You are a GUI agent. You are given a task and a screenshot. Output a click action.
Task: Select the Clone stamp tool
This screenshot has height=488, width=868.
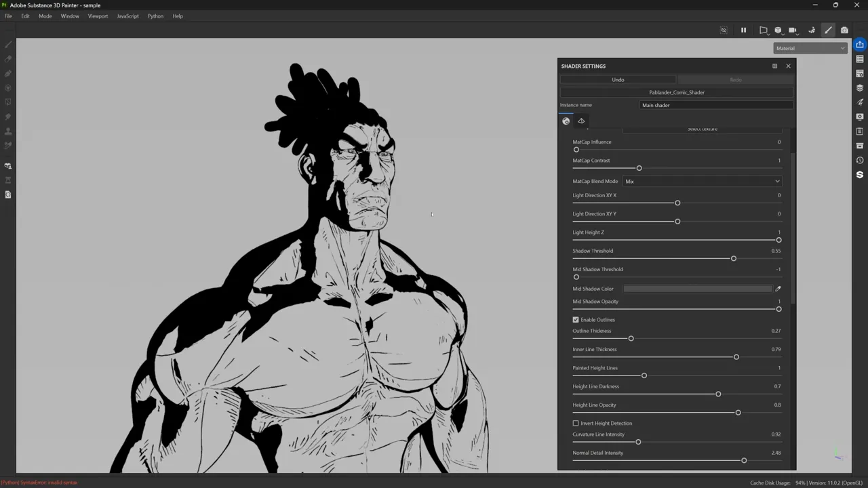[8, 131]
